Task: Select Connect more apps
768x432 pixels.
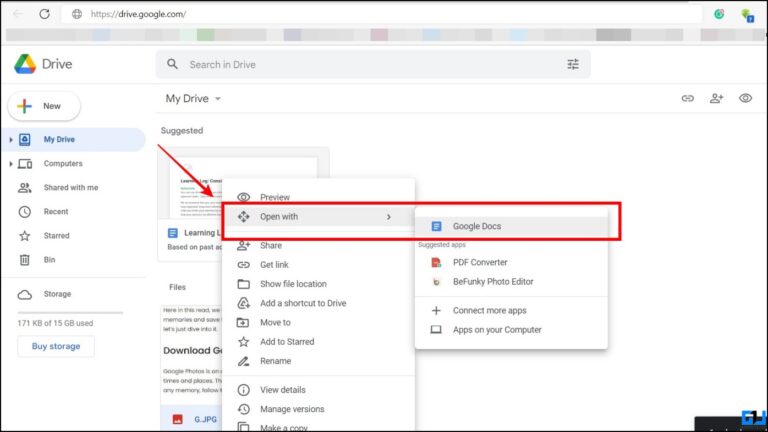Action: coord(511,311)
